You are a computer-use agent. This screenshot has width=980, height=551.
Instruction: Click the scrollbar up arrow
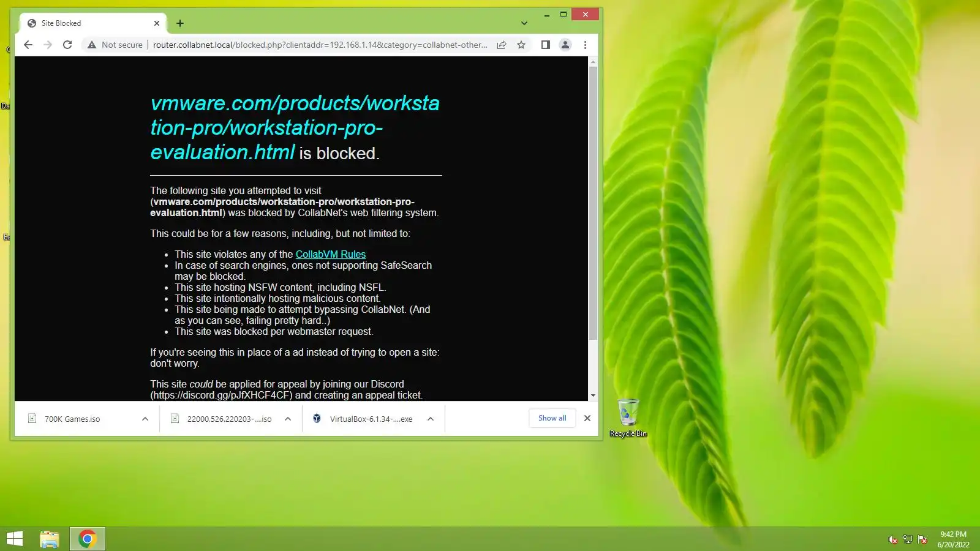pos(593,62)
